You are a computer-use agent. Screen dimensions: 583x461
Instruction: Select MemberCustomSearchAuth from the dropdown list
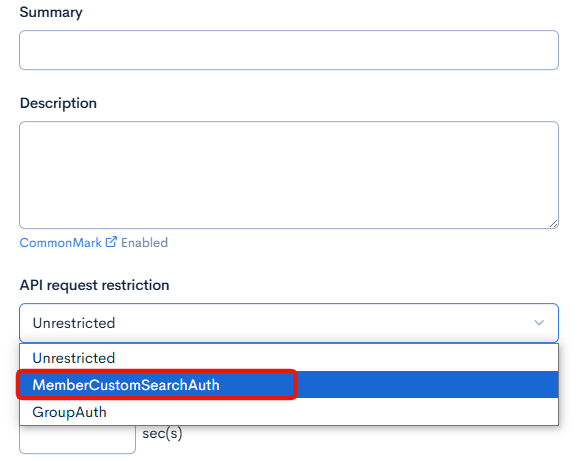(126, 385)
